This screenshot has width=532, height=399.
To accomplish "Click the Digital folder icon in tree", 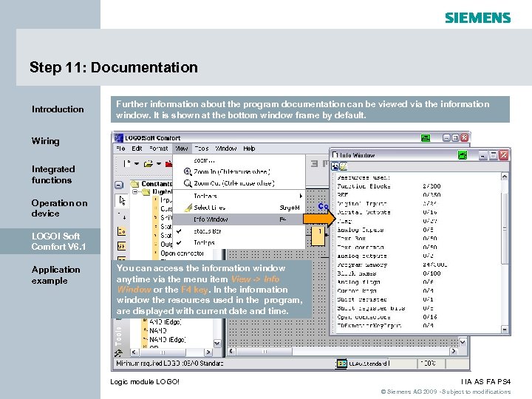I will click(x=146, y=191).
